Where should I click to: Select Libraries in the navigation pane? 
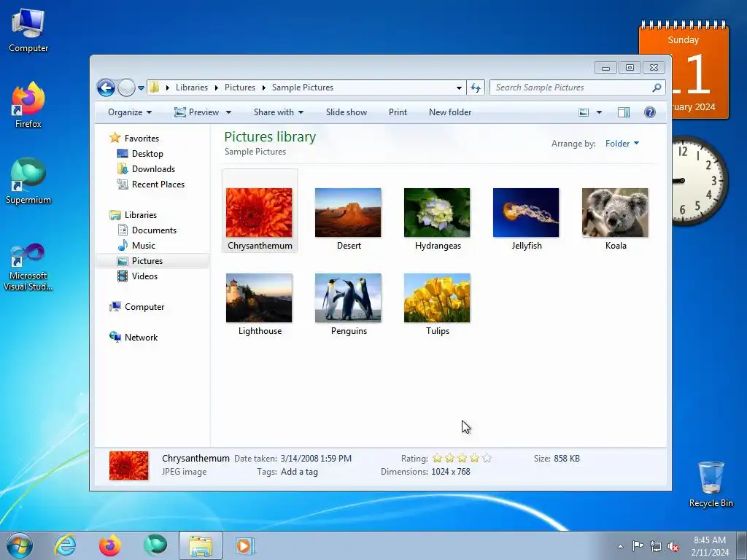[x=141, y=215]
